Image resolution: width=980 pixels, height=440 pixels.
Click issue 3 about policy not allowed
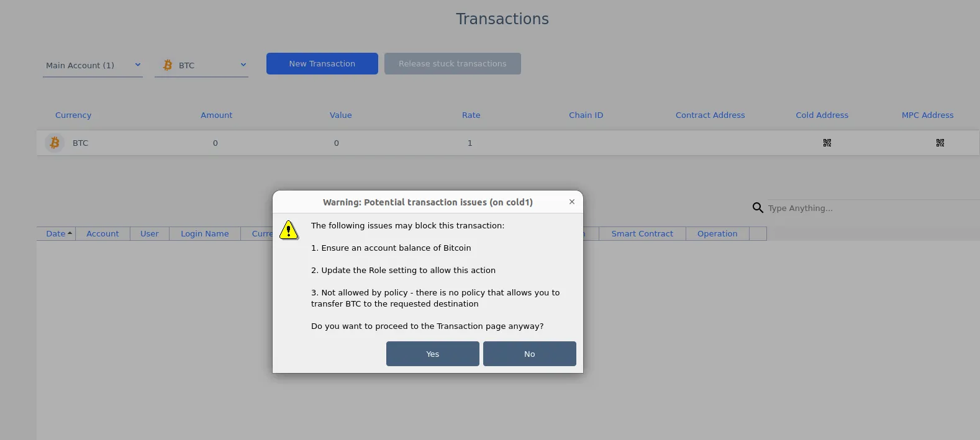coord(435,298)
